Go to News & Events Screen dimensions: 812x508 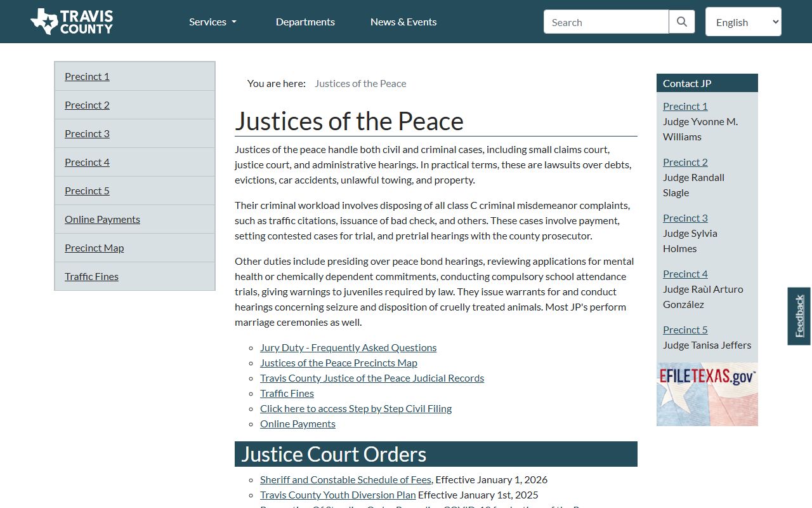point(403,22)
